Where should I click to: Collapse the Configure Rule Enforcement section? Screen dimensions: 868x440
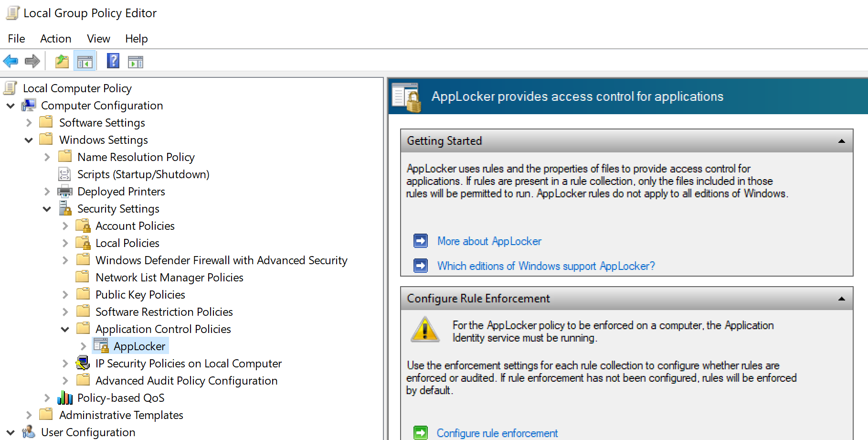841,299
